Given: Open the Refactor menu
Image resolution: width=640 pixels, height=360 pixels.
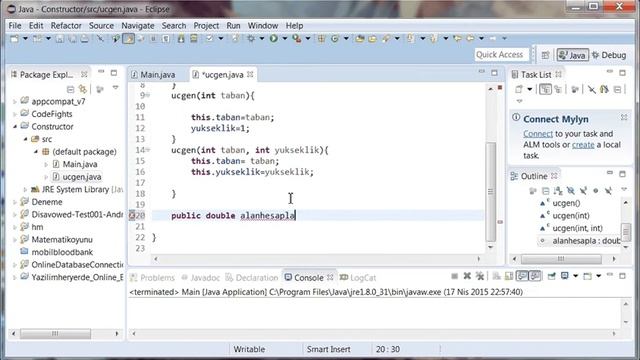Looking at the screenshot, I should point(66,25).
